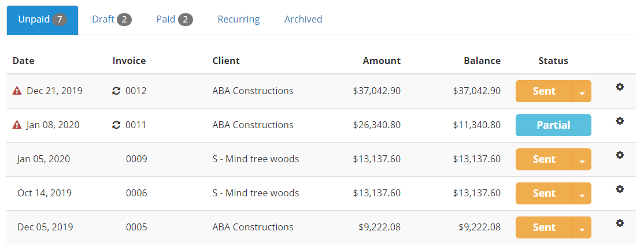Open gear menu for invoice 0006
This screenshot has height=250, width=644.
click(620, 189)
